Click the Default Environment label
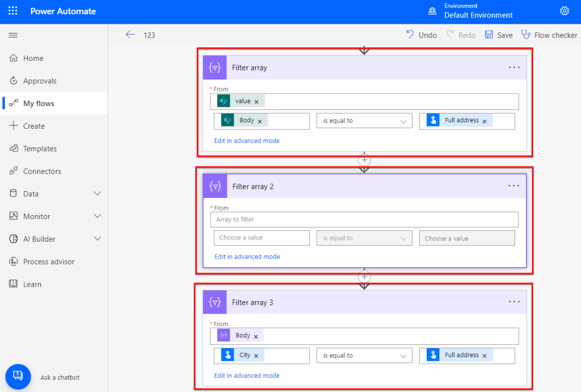Image resolution: width=581 pixels, height=392 pixels. 478,15
